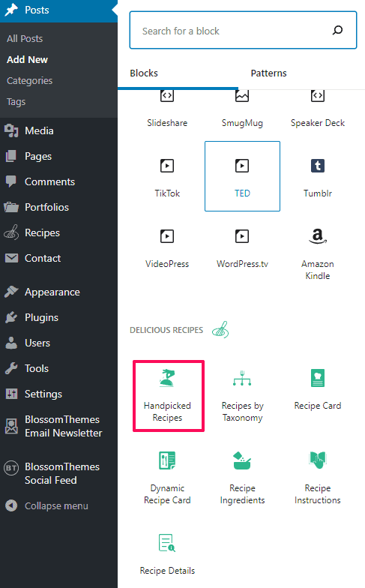Add the Tumblr embed block
This screenshot has height=588, width=365.
coord(318,176)
